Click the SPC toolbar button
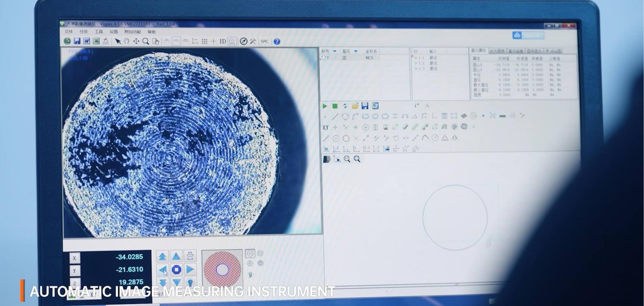The image size is (644, 306). point(264,41)
